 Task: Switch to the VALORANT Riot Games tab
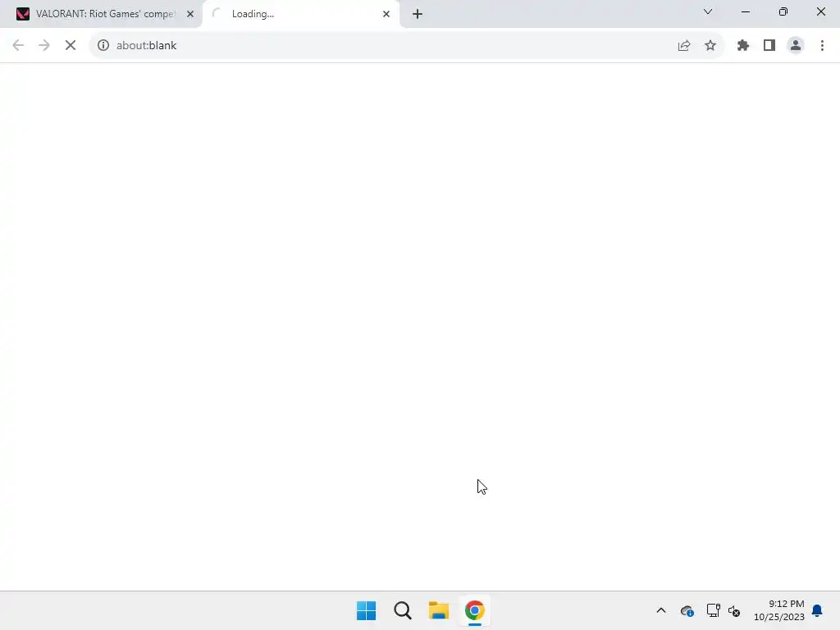click(104, 14)
